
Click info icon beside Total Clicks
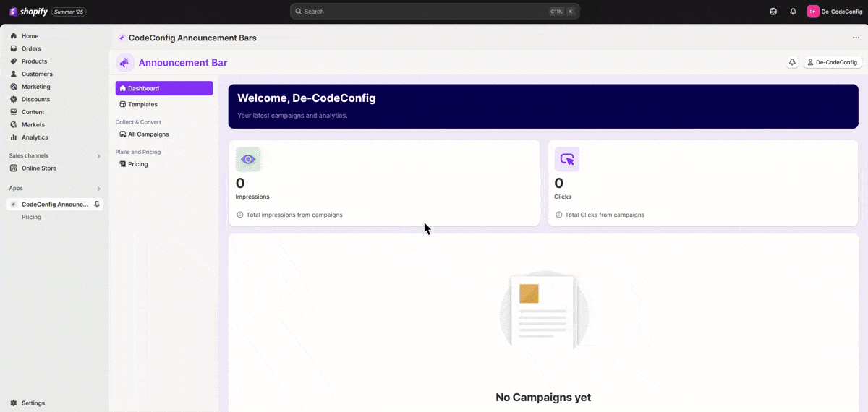[x=559, y=215]
